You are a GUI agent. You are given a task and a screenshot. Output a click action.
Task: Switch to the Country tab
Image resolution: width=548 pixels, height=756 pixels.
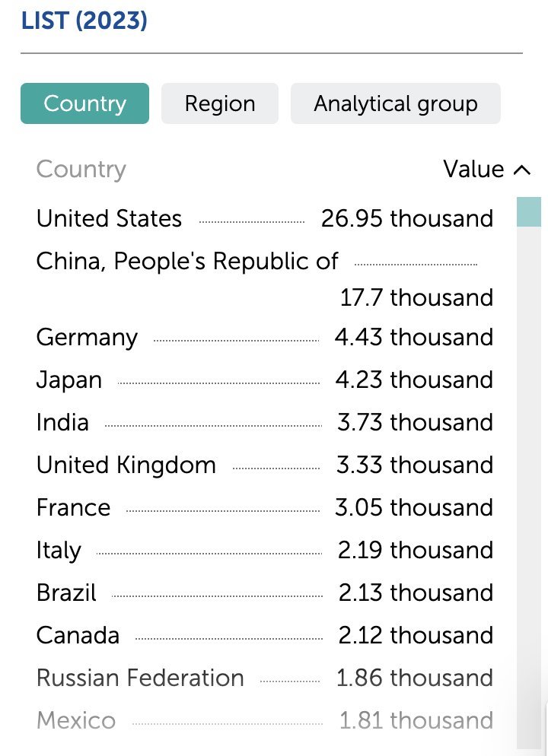tap(85, 103)
